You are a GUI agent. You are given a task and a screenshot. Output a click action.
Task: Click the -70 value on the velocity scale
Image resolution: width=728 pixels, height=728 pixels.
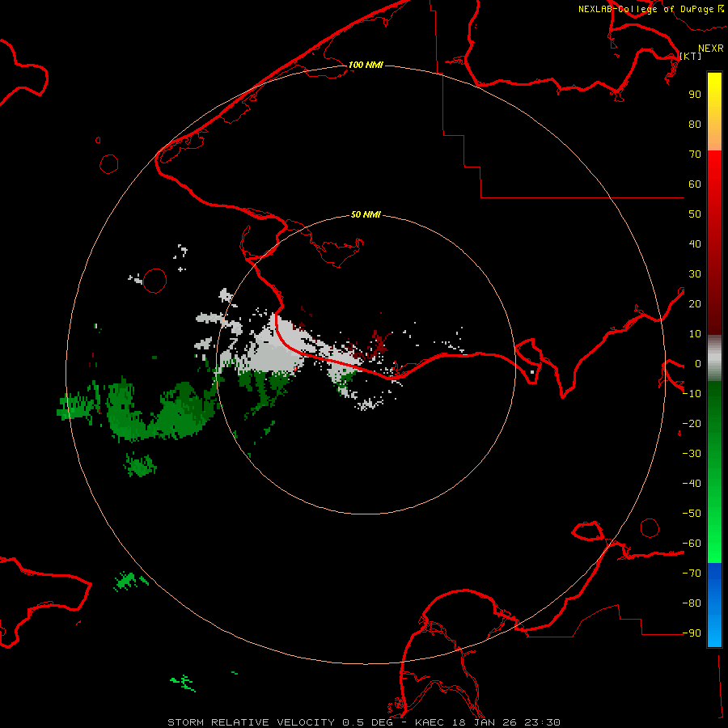692,573
